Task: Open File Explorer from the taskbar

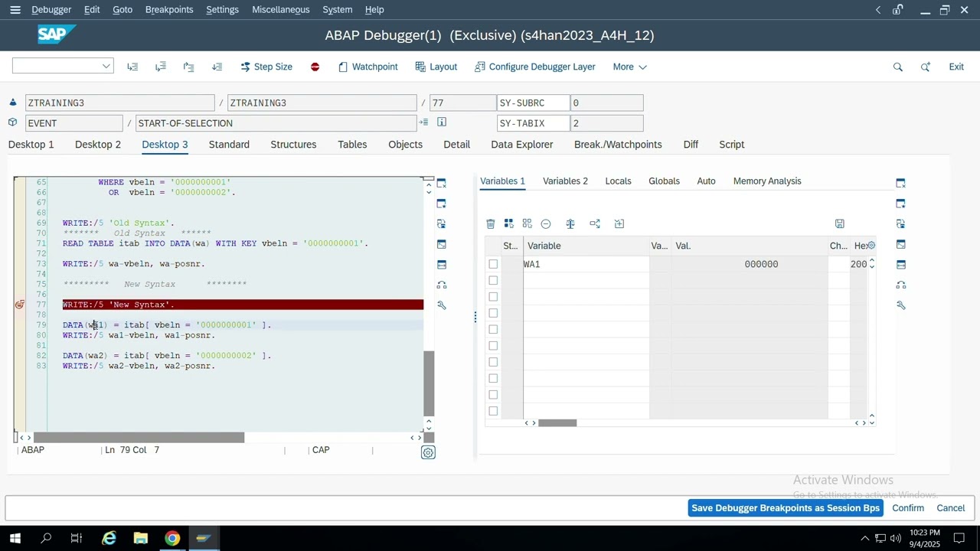Action: (141, 538)
